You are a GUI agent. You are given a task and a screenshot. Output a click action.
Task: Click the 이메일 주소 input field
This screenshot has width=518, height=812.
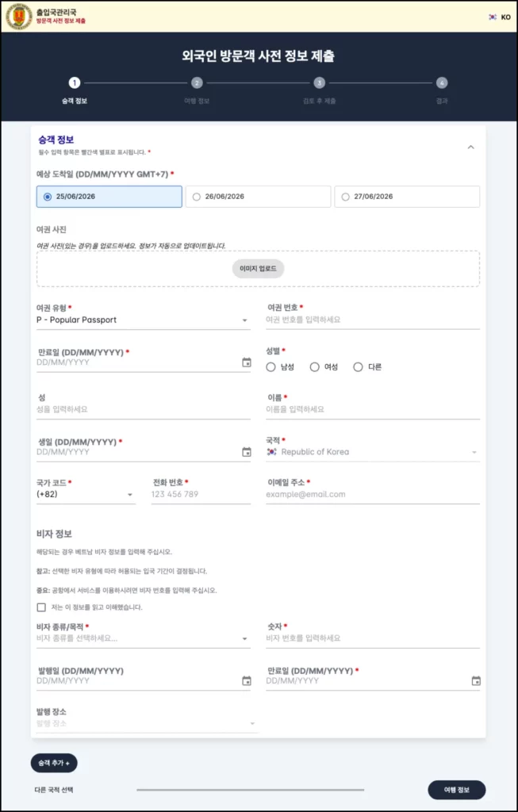point(373,495)
